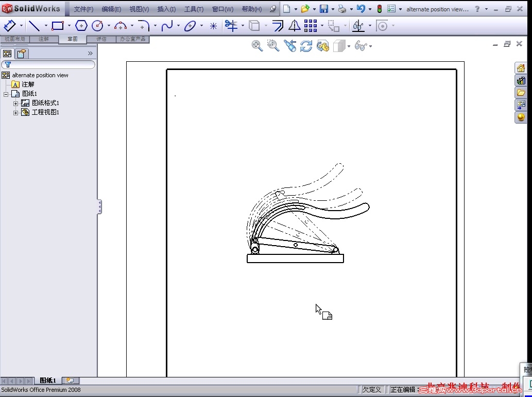This screenshot has width=532, height=397.
Task: Open the Design Library task pane icon
Action: pyautogui.click(x=521, y=80)
